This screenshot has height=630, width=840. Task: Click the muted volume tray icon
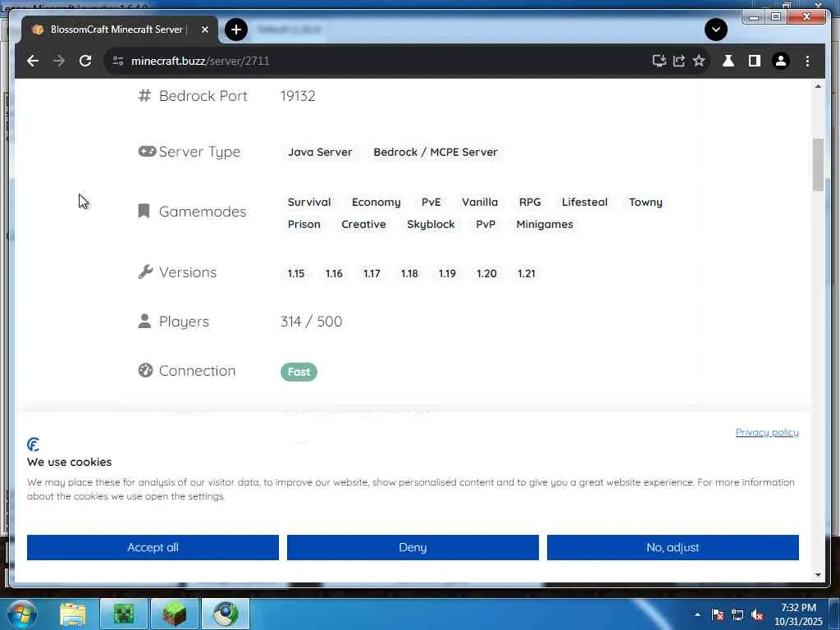click(x=757, y=615)
